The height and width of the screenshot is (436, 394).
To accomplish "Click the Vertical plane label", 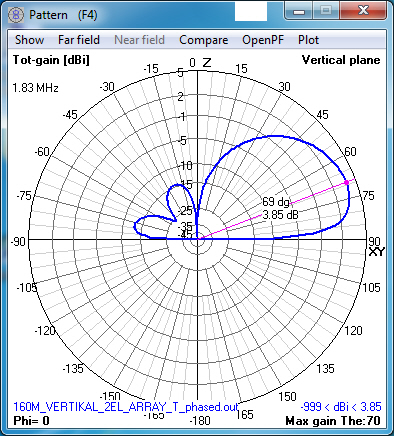I will 341,60.
